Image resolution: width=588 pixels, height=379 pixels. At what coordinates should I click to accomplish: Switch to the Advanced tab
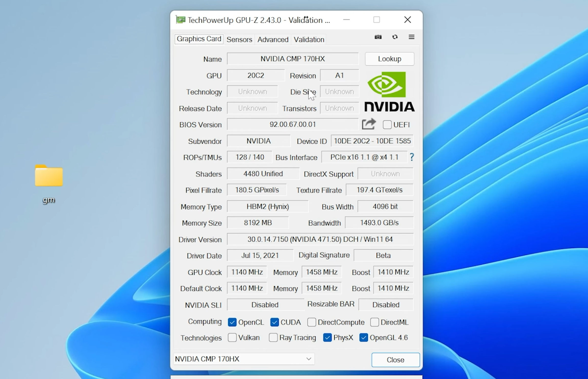pyautogui.click(x=273, y=39)
